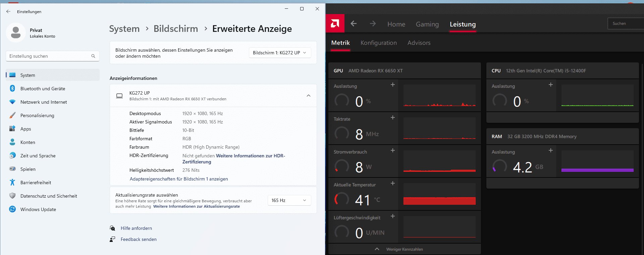Click the GPU temperature history graph
The height and width of the screenshot is (255, 644).
439,194
